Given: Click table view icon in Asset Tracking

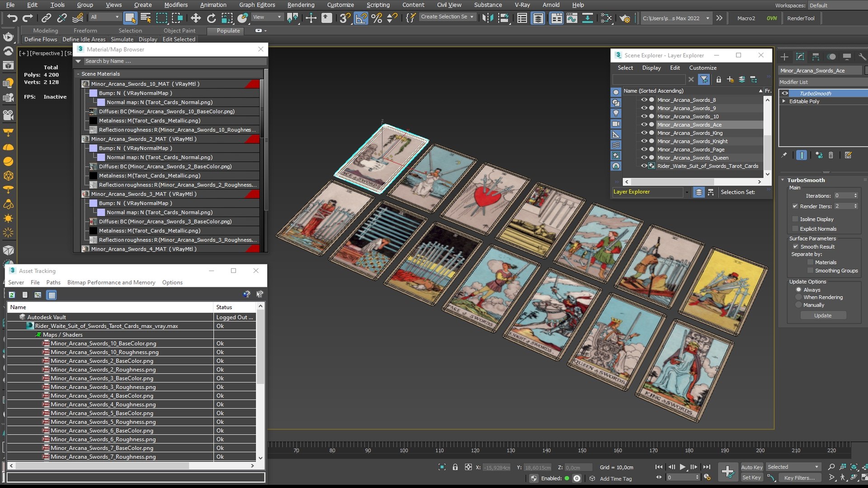Looking at the screenshot, I should (52, 295).
